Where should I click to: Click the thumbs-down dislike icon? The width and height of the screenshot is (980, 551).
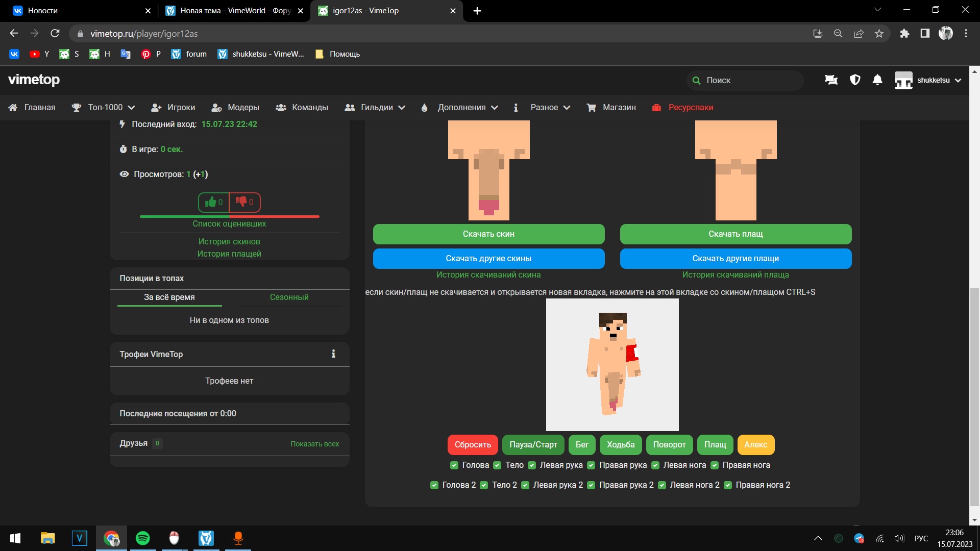tap(241, 202)
